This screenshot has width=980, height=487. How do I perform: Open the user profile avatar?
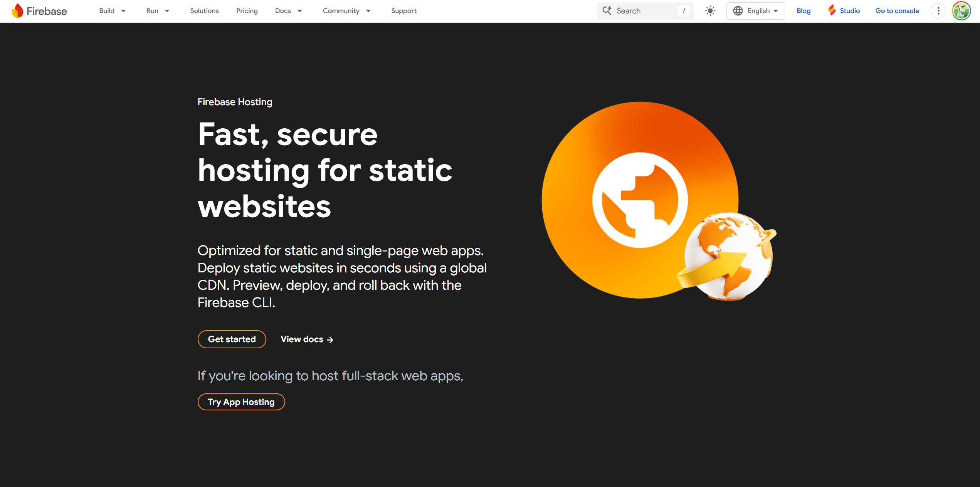click(x=961, y=11)
